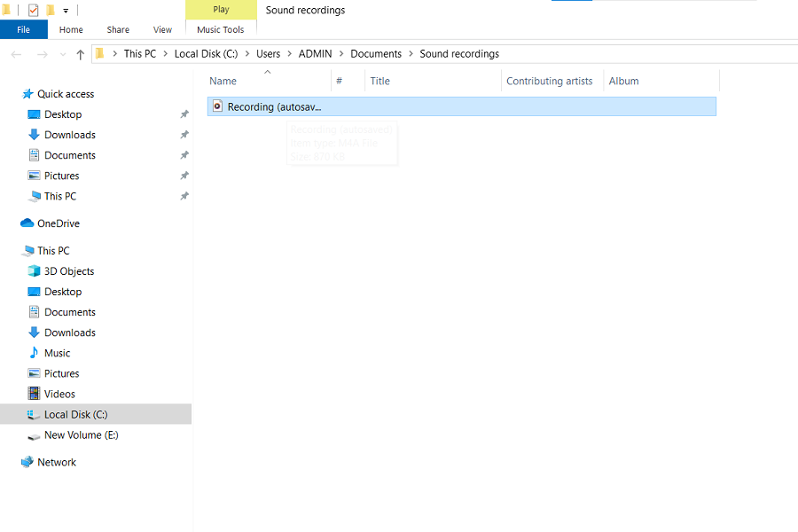The height and width of the screenshot is (532, 798).
Task: Go to Documents in address bar
Action: click(376, 54)
